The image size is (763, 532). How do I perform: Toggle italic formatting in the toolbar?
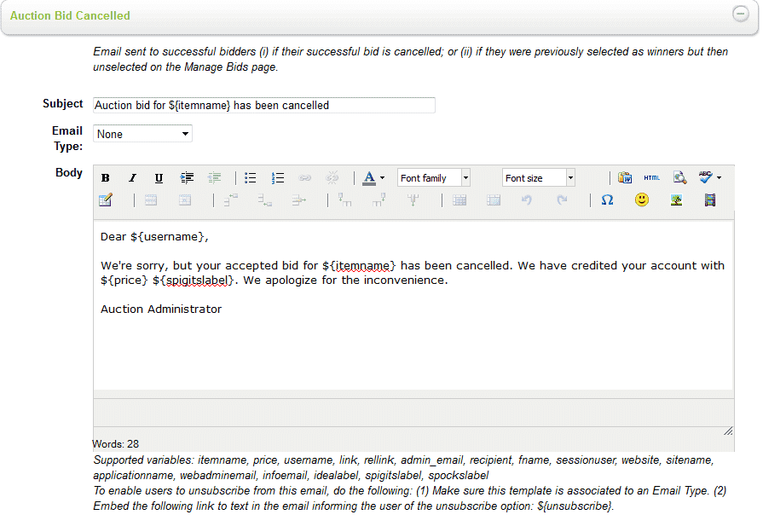coord(132,178)
